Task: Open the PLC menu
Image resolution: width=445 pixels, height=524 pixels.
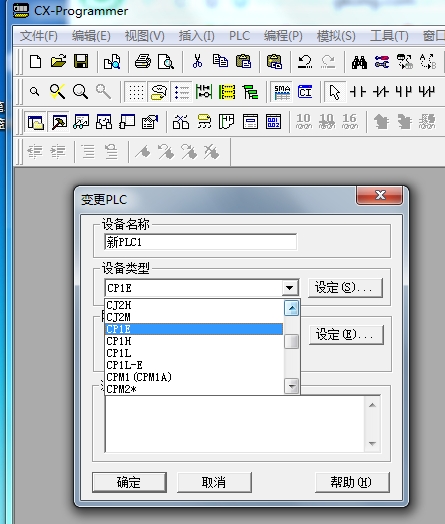Action: pyautogui.click(x=239, y=36)
